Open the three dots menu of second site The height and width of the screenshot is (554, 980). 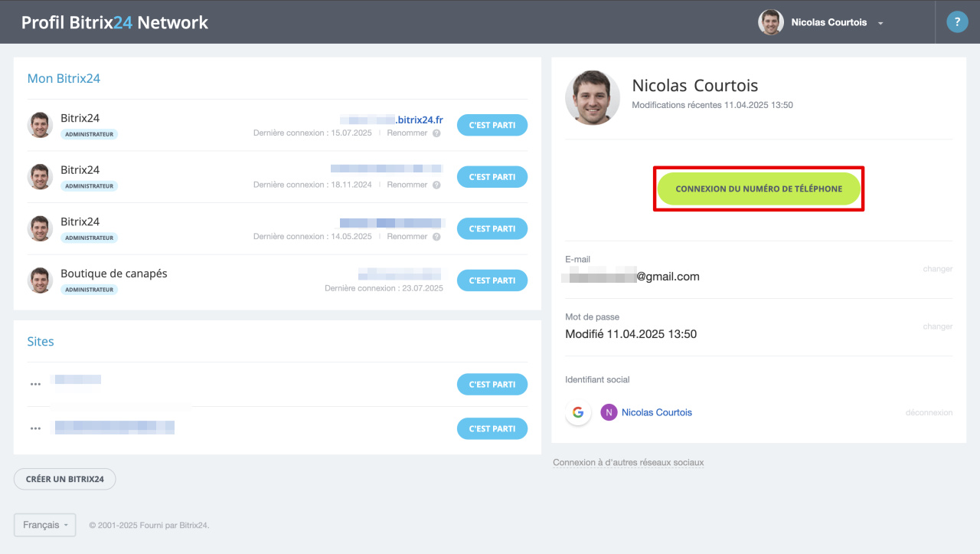tap(35, 428)
